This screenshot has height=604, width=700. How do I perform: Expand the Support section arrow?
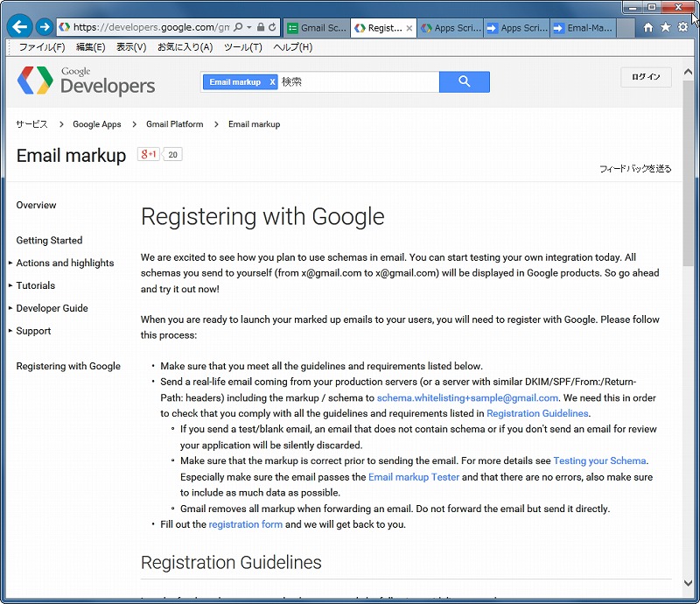click(10, 331)
